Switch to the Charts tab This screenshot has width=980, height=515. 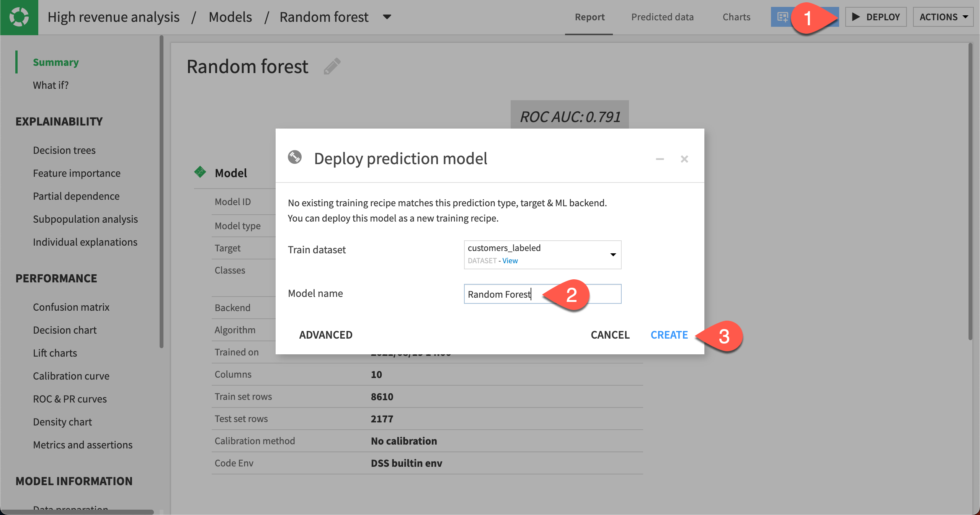736,17
